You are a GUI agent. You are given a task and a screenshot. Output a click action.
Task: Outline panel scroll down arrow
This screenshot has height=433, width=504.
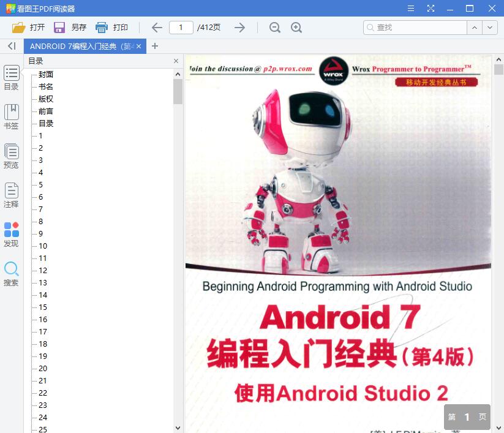178,428
